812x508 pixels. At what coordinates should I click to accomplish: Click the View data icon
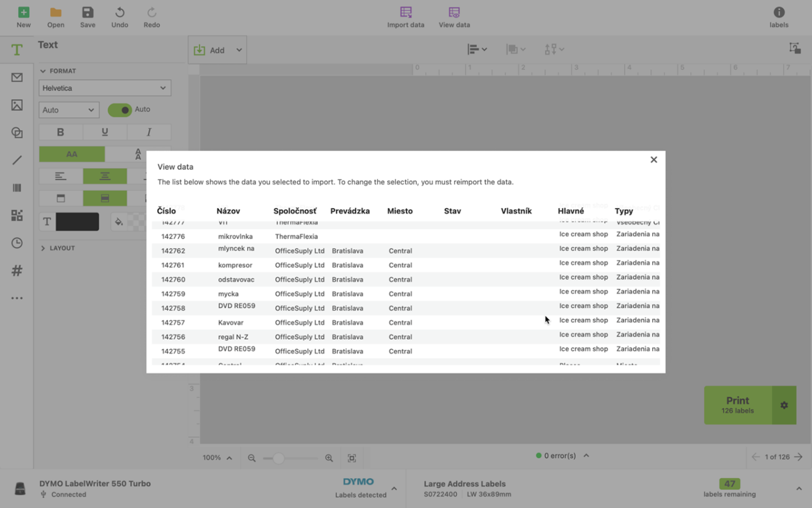pyautogui.click(x=454, y=12)
